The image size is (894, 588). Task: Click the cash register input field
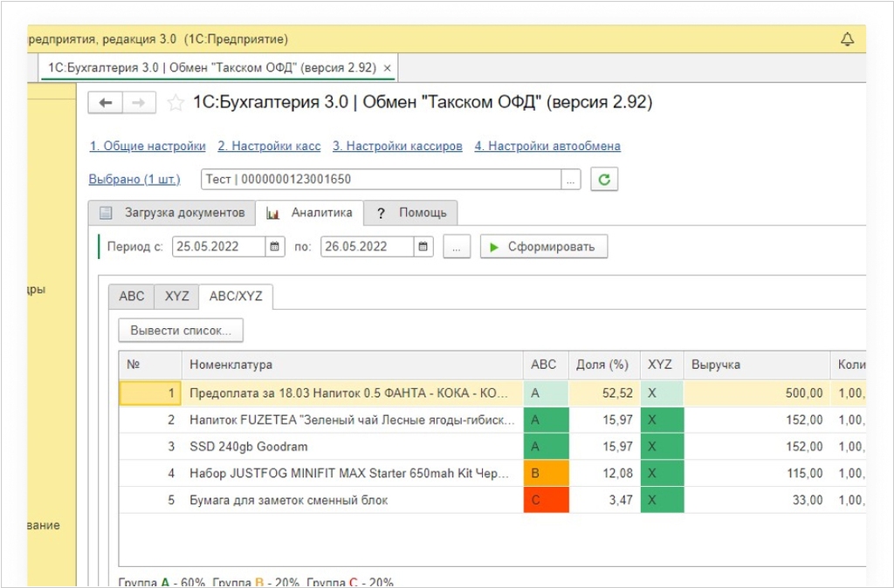(381, 180)
